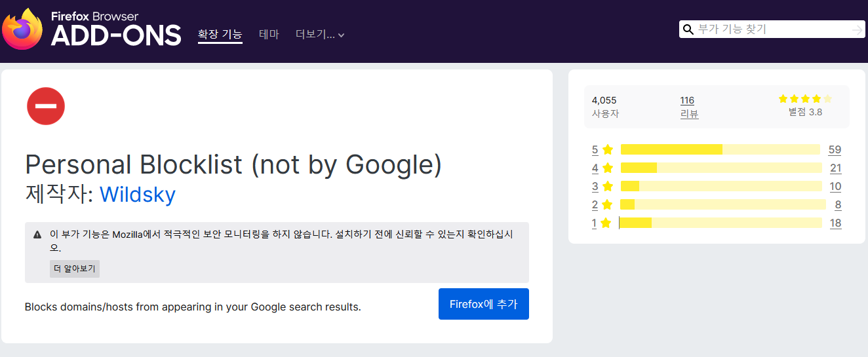Click the star icon in 2 row
Screen dimensions: 868x357
pyautogui.click(x=608, y=204)
